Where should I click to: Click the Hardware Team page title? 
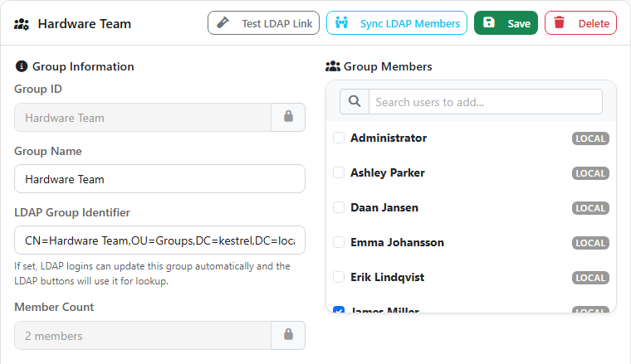tap(85, 24)
